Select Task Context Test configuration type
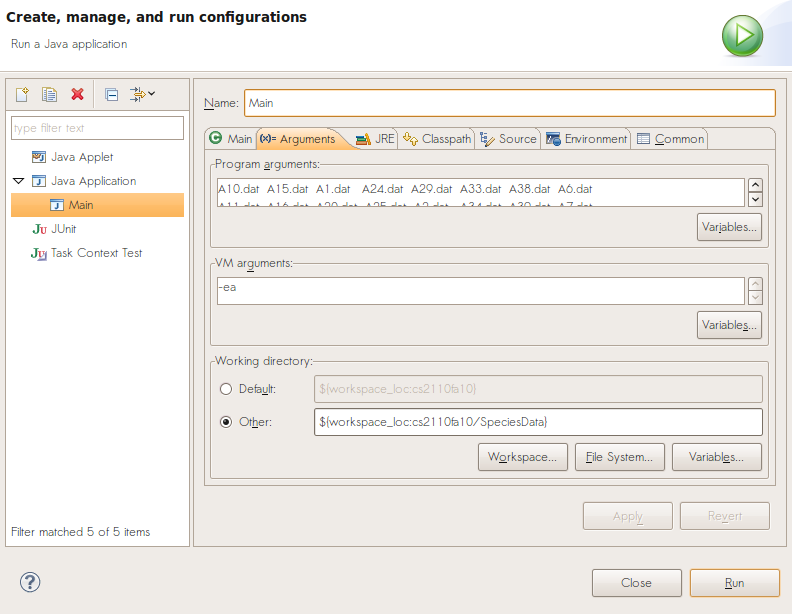 (x=96, y=253)
